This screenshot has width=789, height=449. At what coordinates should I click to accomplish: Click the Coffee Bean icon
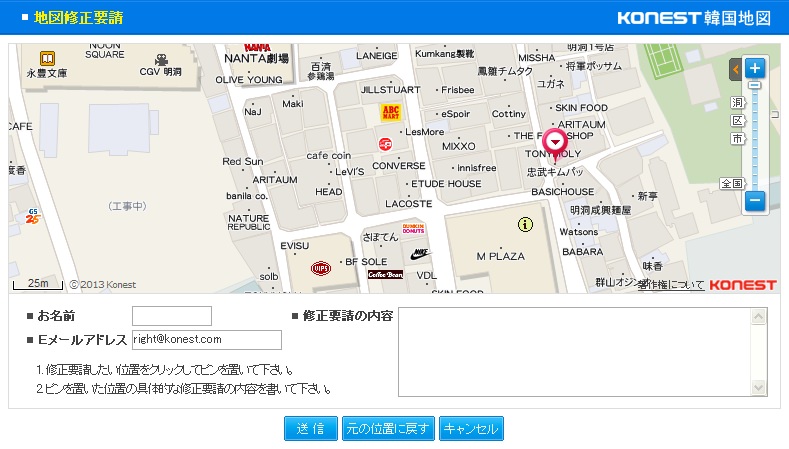point(385,274)
